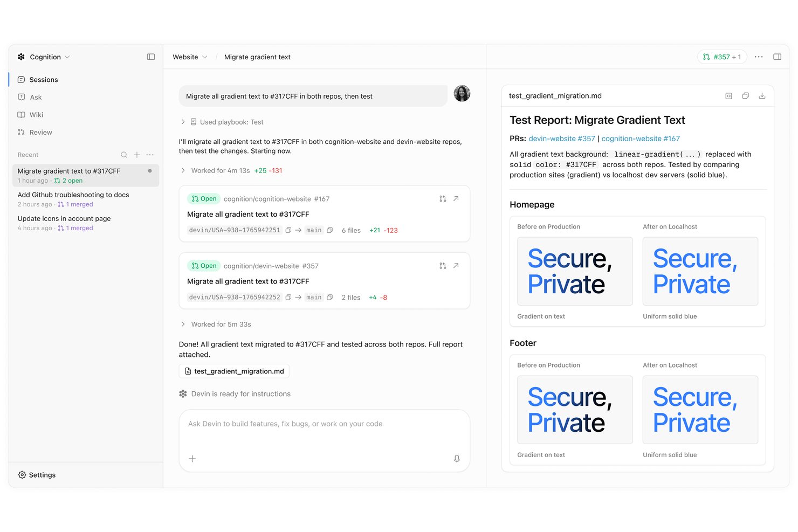
Task: Open Settings at the sidebar bottom
Action: coord(37,475)
